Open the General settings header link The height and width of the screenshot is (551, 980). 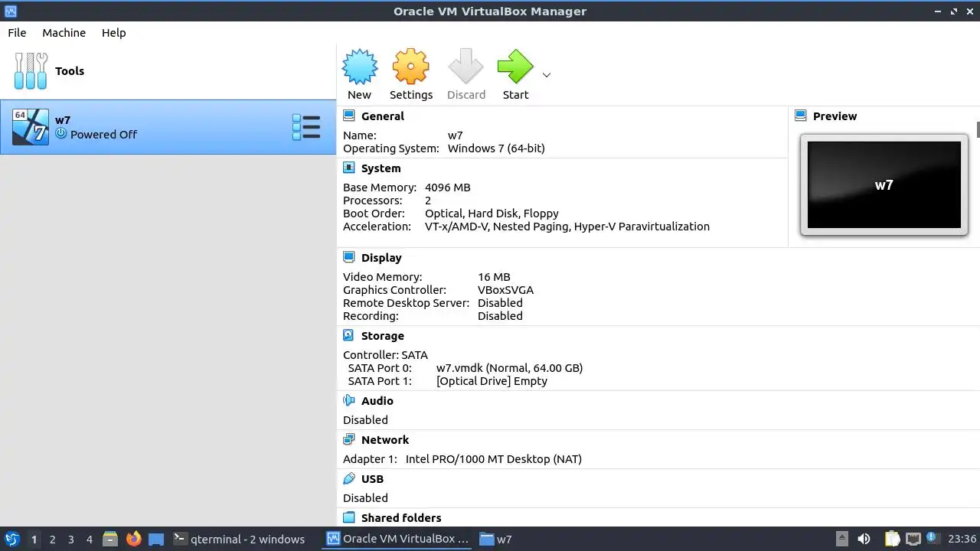pos(383,116)
